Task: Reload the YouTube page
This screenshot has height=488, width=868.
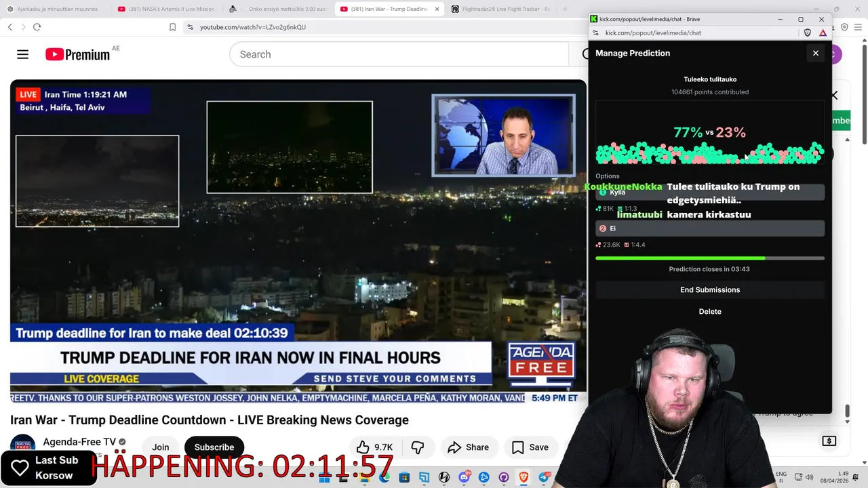Action: [x=37, y=27]
